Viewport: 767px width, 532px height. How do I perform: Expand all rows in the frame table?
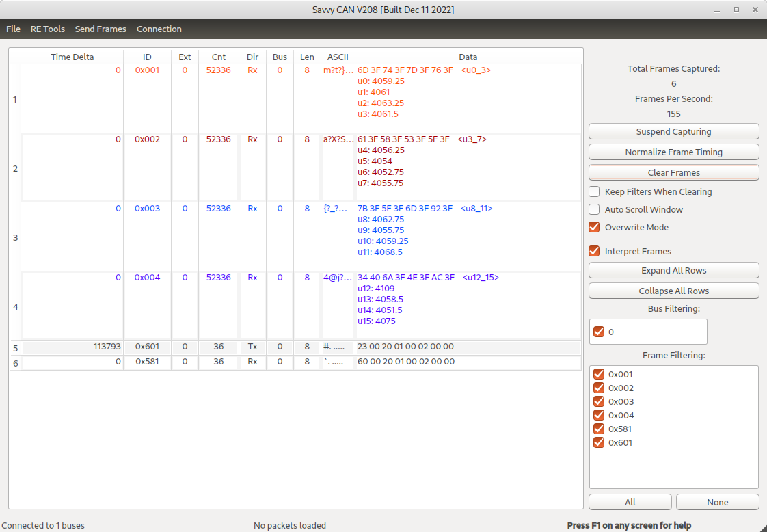tap(673, 270)
